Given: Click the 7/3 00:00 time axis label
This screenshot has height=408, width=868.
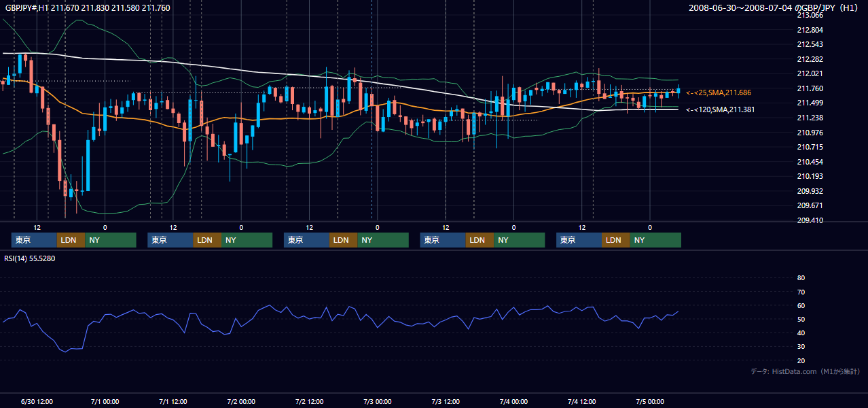Looking at the screenshot, I should (378, 401).
